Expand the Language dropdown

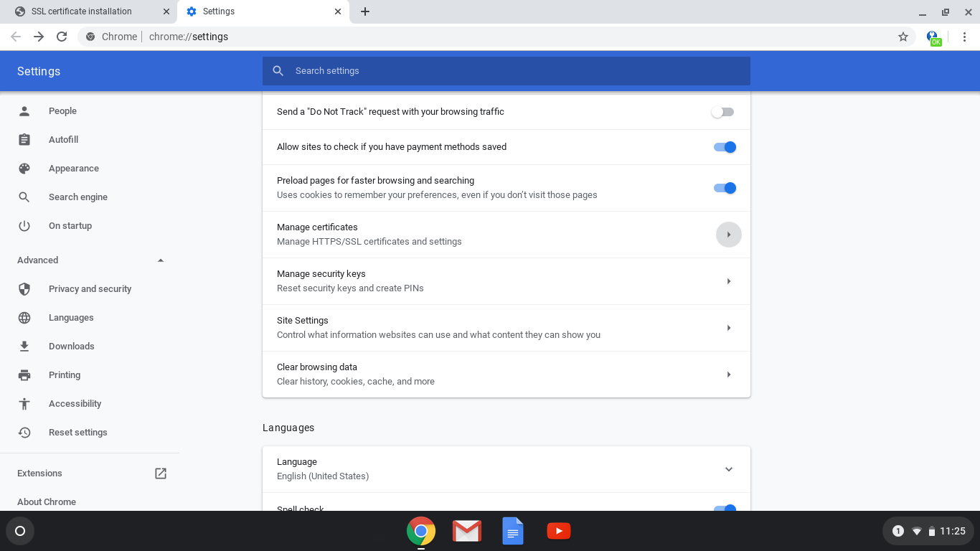[729, 469]
